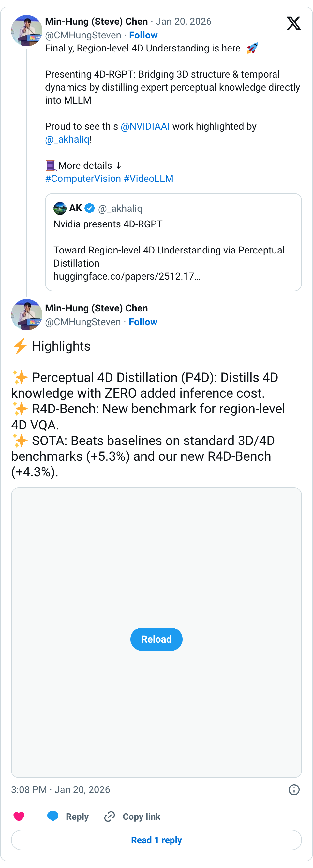Image resolution: width=313 pixels, height=868 pixels.
Task: Click AK's verified badge icon
Action: click(90, 208)
